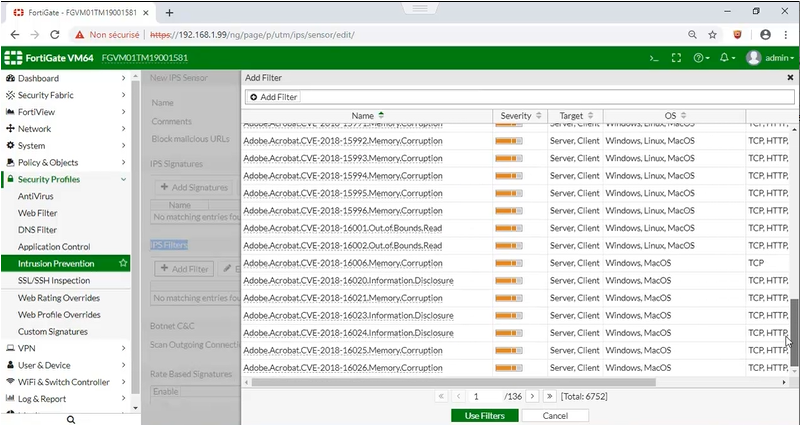This screenshot has width=801, height=426.
Task: Expand the Network menu
Action: [x=123, y=129]
